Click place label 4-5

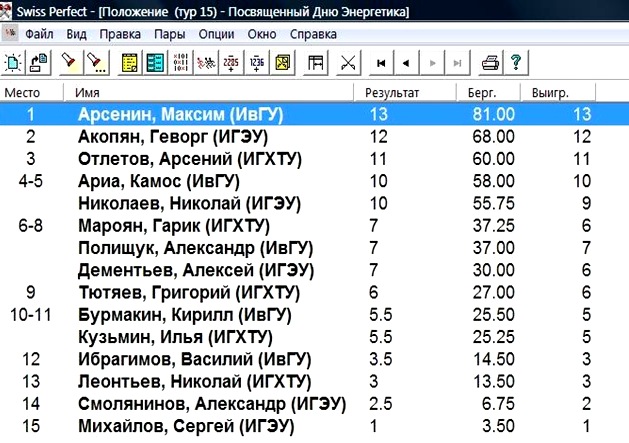[30, 181]
